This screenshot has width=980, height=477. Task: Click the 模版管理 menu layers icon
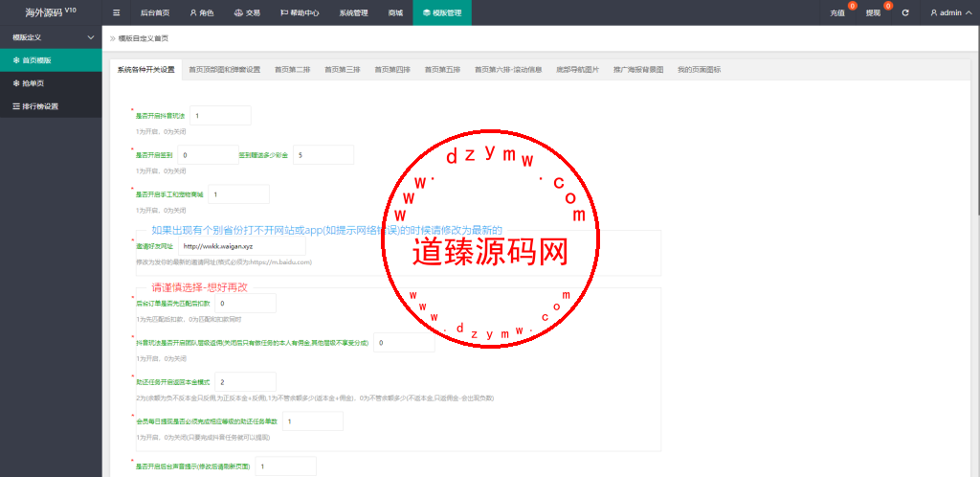coord(426,12)
